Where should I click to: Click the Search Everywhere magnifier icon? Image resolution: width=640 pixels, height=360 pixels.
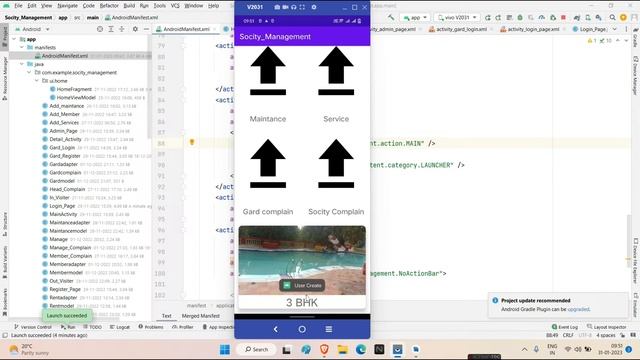pyautogui.click(x=613, y=18)
